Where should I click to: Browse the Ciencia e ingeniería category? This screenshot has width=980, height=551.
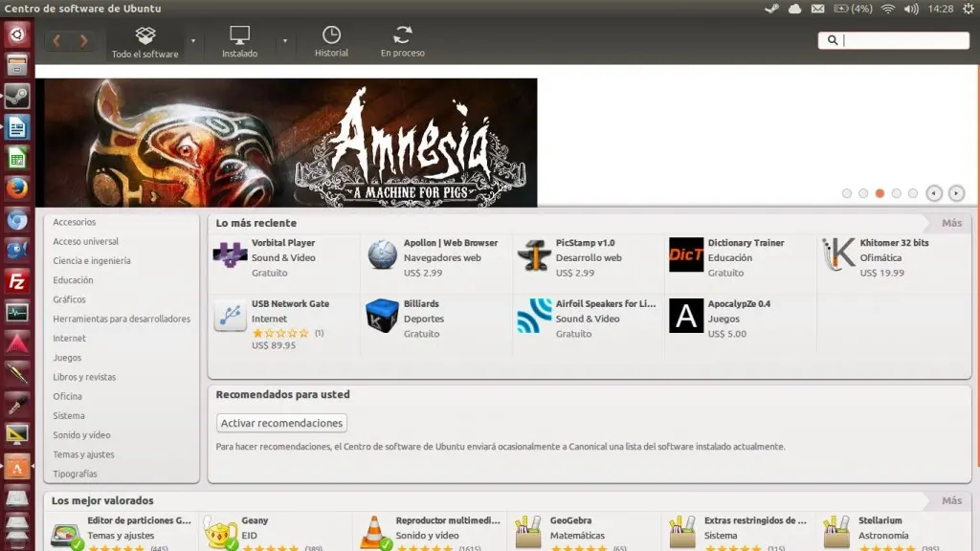92,260
